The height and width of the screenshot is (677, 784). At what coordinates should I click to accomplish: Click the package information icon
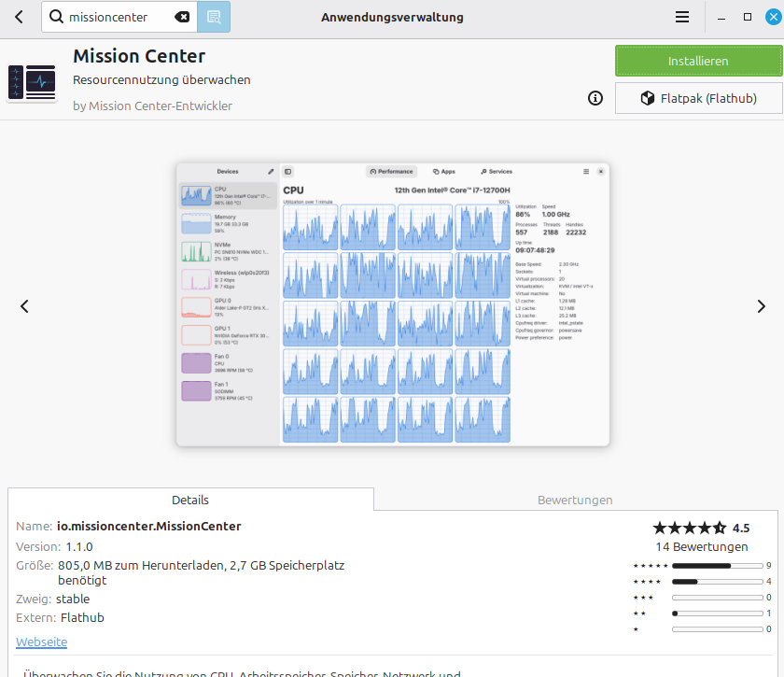595,98
